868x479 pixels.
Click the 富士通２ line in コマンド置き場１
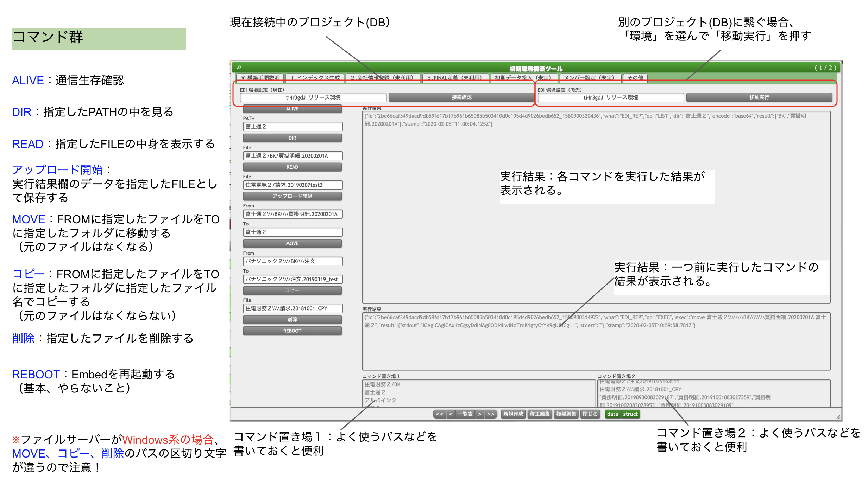(x=375, y=392)
